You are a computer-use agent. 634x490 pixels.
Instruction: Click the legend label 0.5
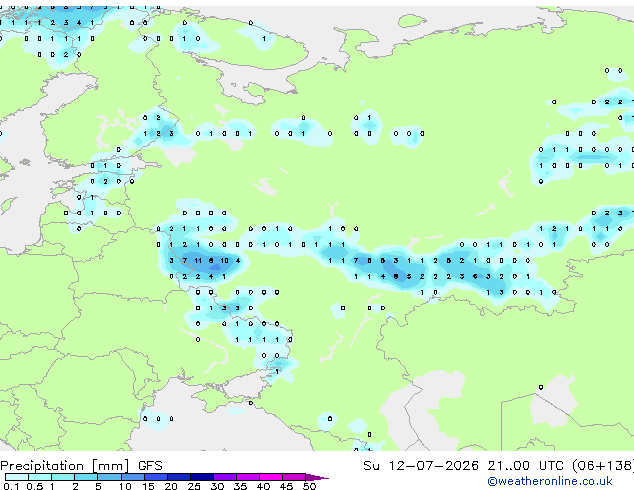(34, 486)
